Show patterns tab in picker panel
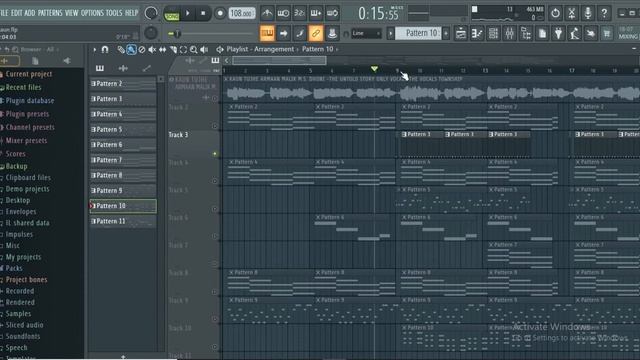The height and width of the screenshot is (360, 640). [100, 68]
